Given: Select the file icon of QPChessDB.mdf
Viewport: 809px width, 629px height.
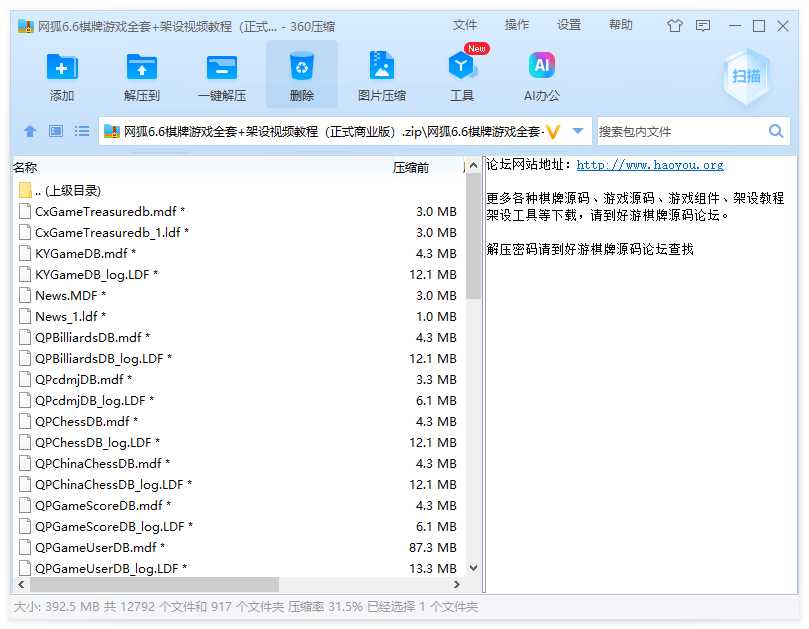Looking at the screenshot, I should 25,421.
